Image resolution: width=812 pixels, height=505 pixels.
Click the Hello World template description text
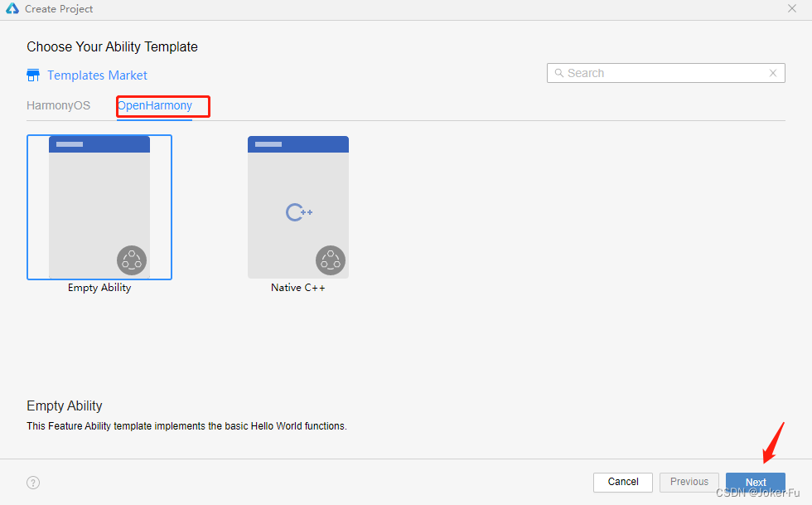point(187,426)
